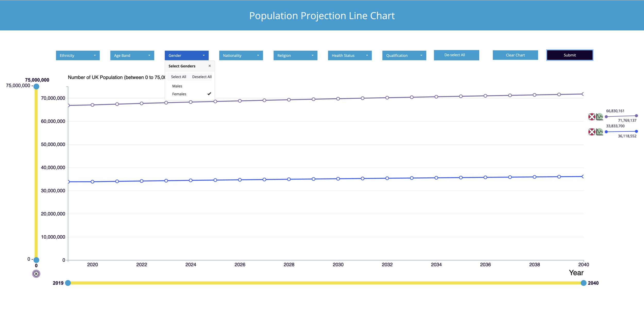Click the purple line data point at 2036
Image resolution: width=644 pixels, height=333 pixels.
pos(485,96)
